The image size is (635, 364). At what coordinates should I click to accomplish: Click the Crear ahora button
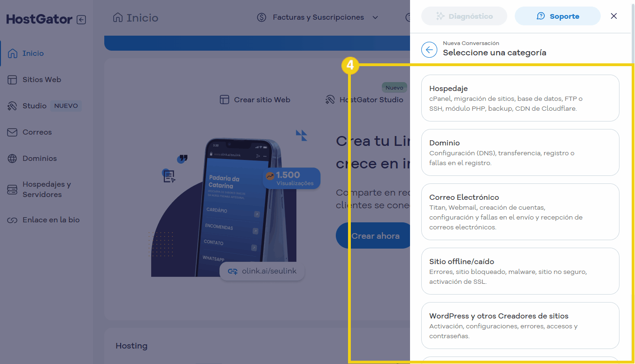pos(373,235)
